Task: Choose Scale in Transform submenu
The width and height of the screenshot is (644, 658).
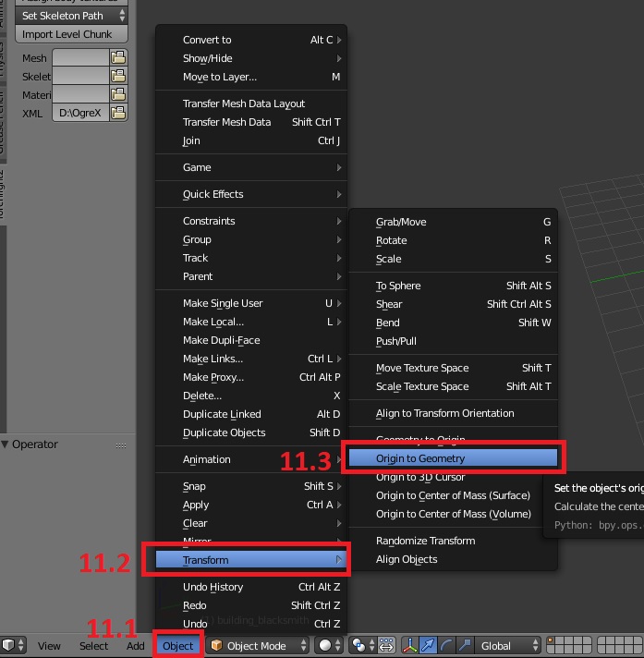Action: [x=453, y=259]
